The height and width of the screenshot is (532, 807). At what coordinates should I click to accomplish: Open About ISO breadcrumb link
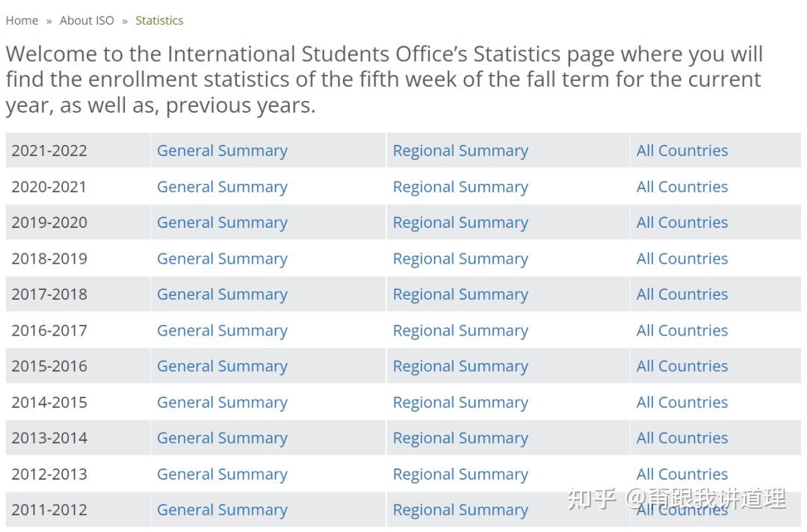pyautogui.click(x=87, y=20)
